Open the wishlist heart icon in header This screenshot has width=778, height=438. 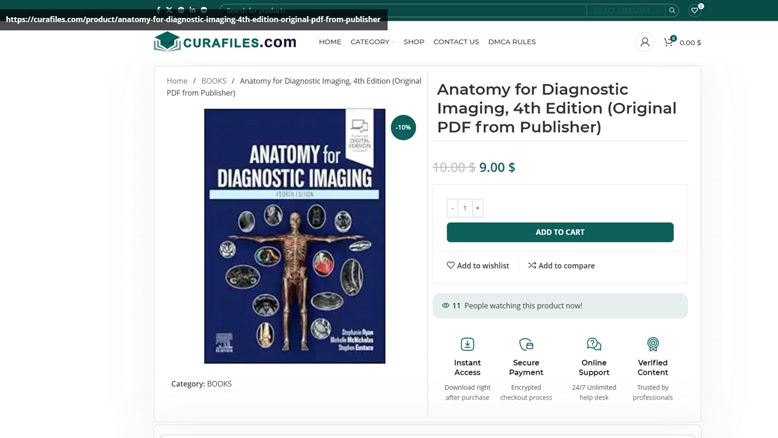coord(695,10)
